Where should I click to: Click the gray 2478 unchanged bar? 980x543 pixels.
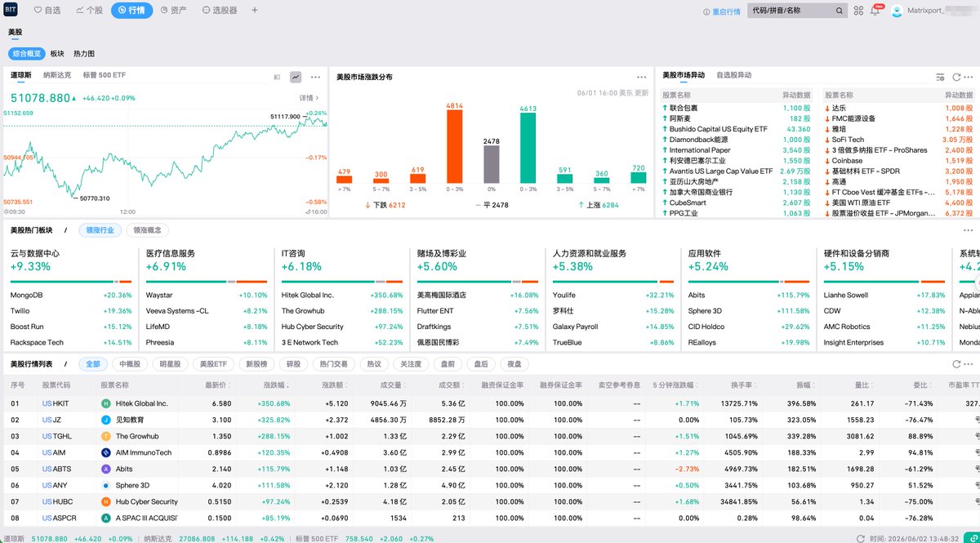pyautogui.click(x=492, y=164)
